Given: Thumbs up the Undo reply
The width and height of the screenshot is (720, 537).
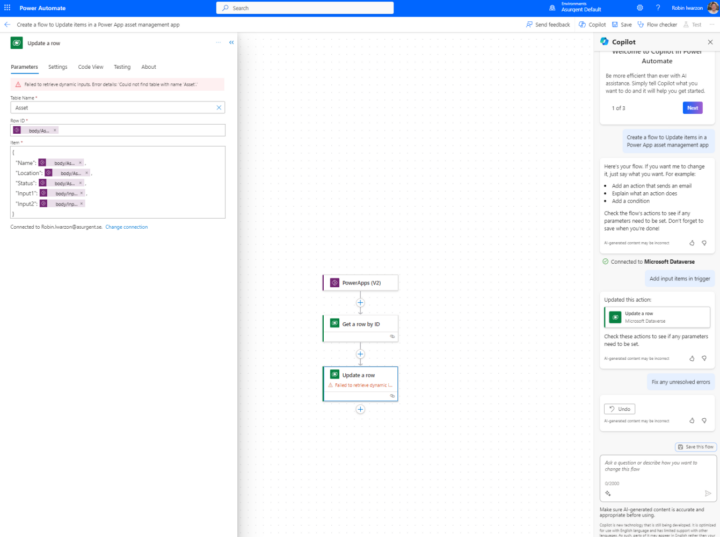Looking at the screenshot, I should (x=692, y=420).
